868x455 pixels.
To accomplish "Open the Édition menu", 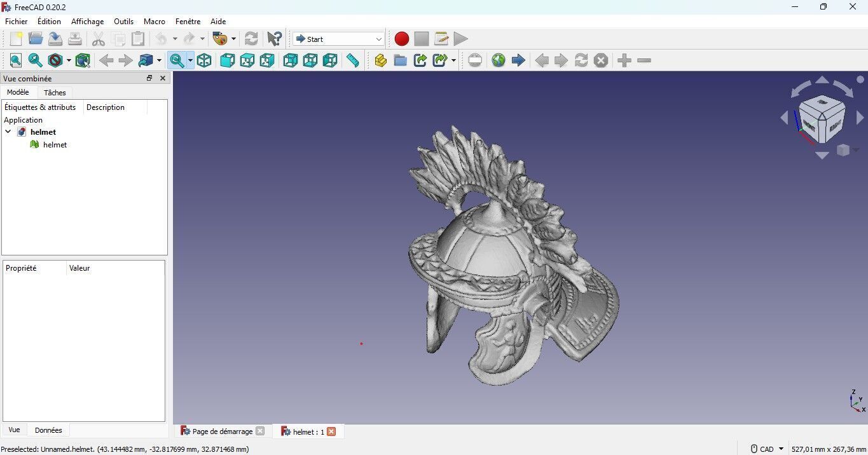I will [49, 21].
